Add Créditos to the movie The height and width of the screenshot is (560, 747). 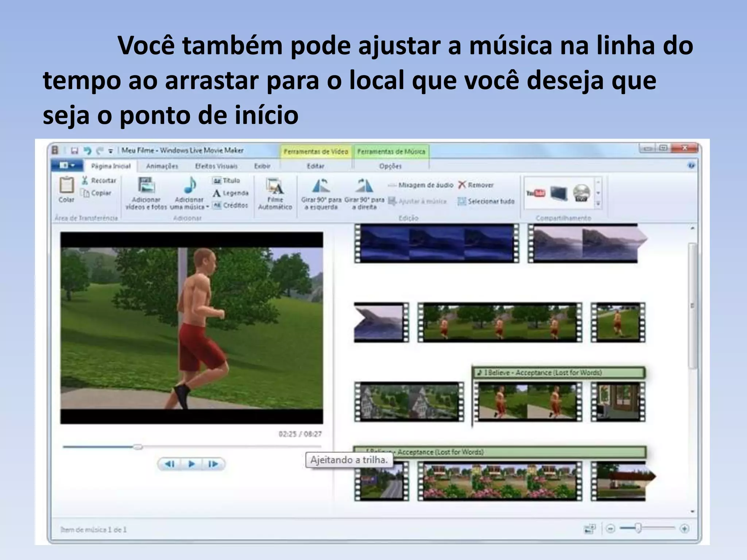coord(230,205)
